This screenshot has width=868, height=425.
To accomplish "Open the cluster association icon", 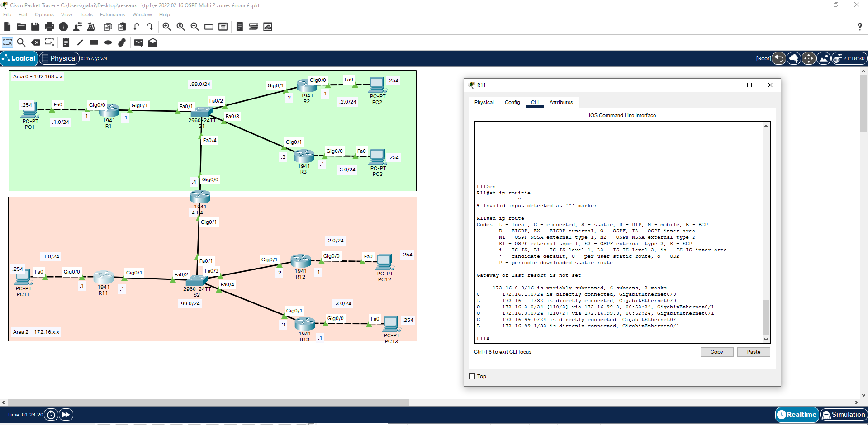I will (x=254, y=27).
